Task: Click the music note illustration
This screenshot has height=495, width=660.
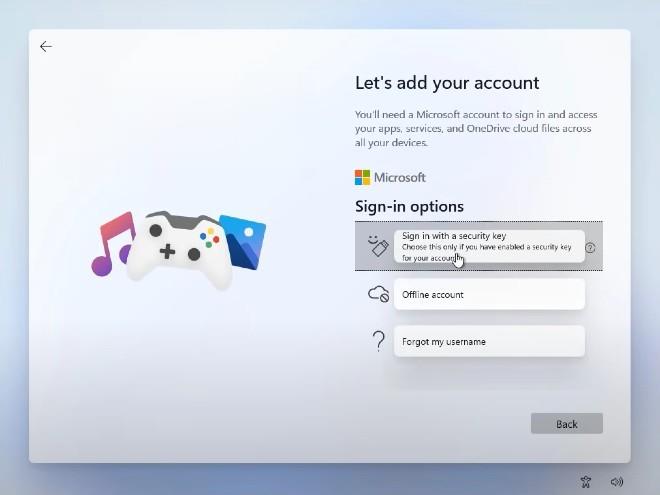Action: click(x=112, y=244)
